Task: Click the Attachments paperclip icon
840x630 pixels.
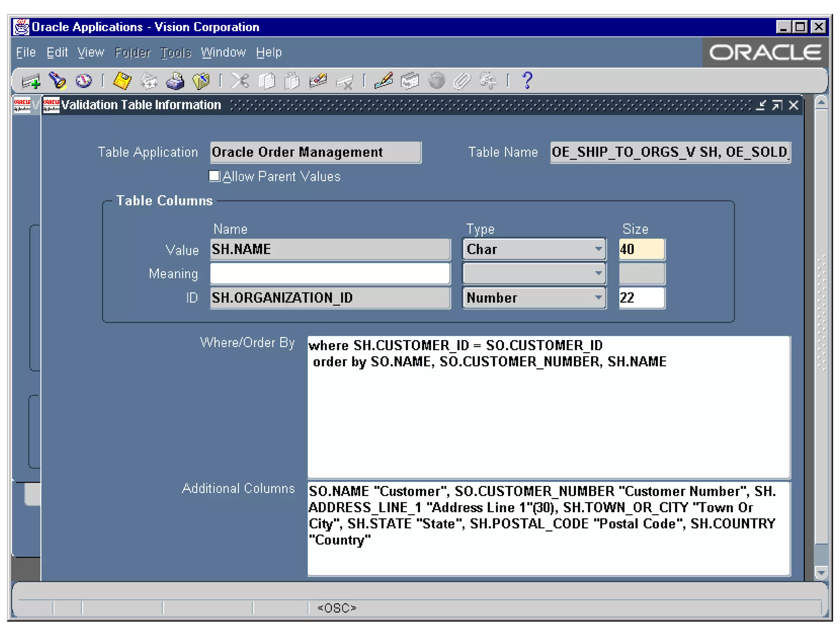Action: pyautogui.click(x=462, y=81)
